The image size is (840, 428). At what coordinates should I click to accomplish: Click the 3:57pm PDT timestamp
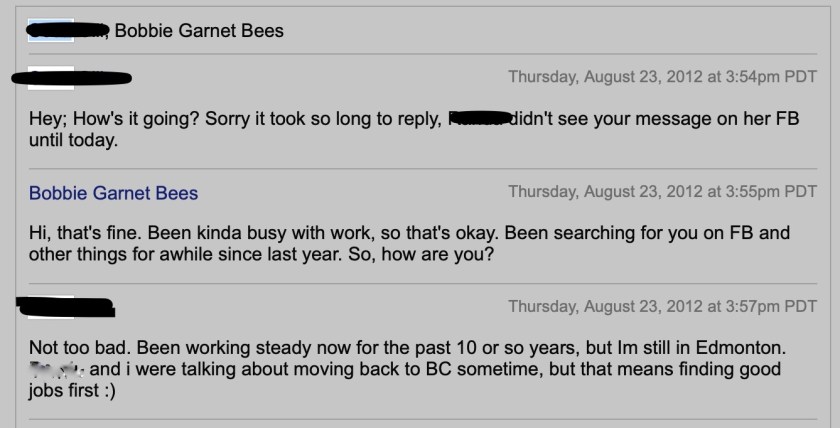(x=662, y=306)
